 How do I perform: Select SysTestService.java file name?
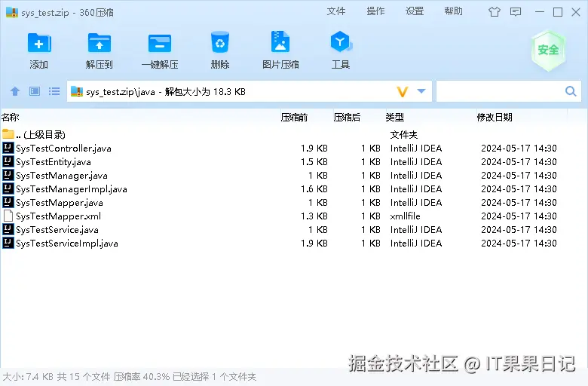tap(57, 230)
